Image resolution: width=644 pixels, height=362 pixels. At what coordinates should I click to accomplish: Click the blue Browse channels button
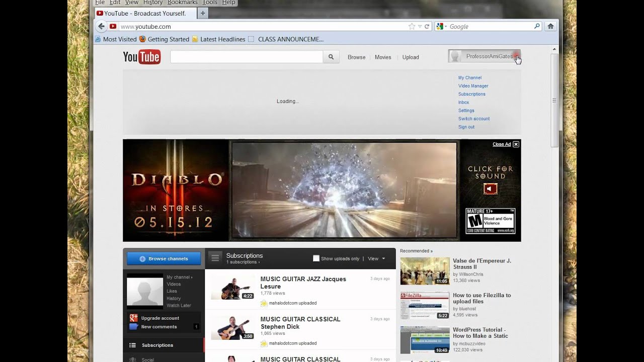tap(164, 258)
